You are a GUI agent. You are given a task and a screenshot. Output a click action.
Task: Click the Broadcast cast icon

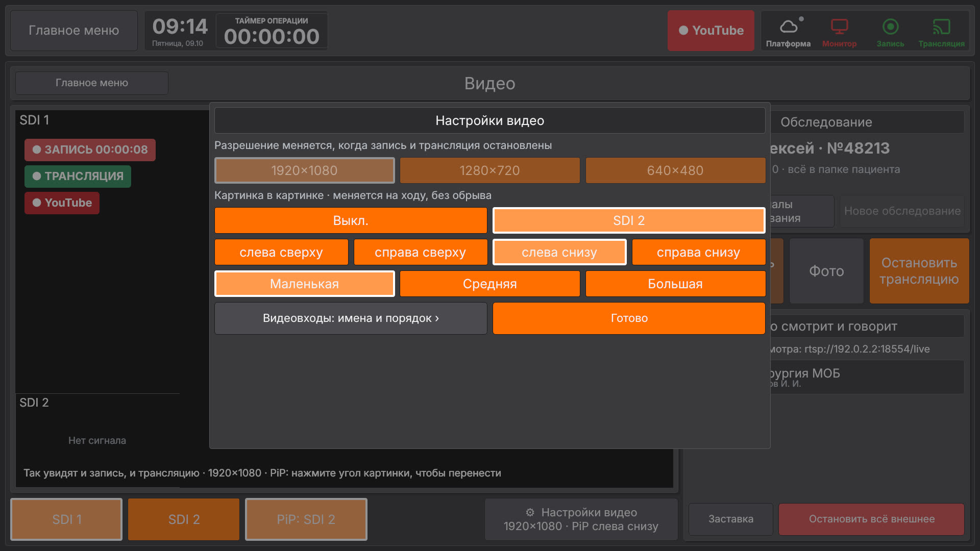[x=941, y=32]
